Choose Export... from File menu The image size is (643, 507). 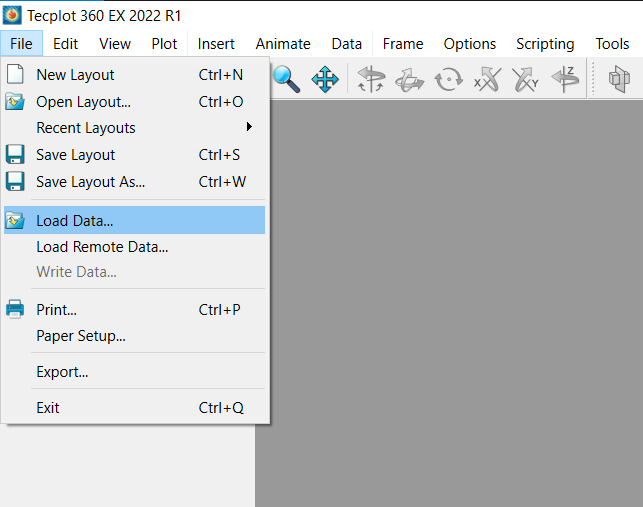(135, 372)
